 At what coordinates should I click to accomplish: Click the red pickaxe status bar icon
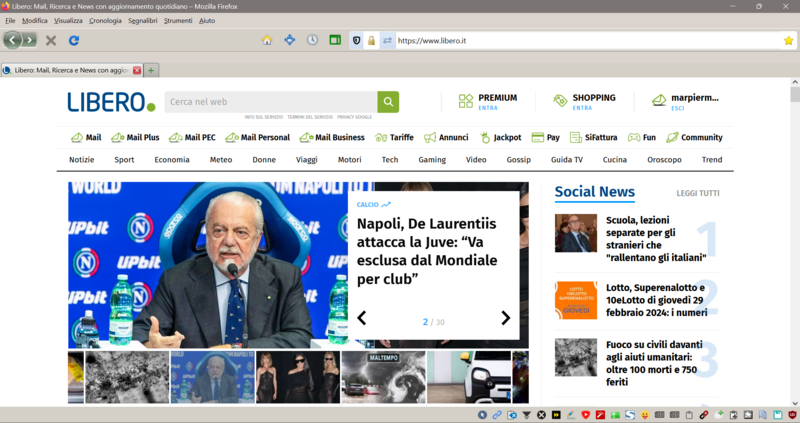point(601,415)
